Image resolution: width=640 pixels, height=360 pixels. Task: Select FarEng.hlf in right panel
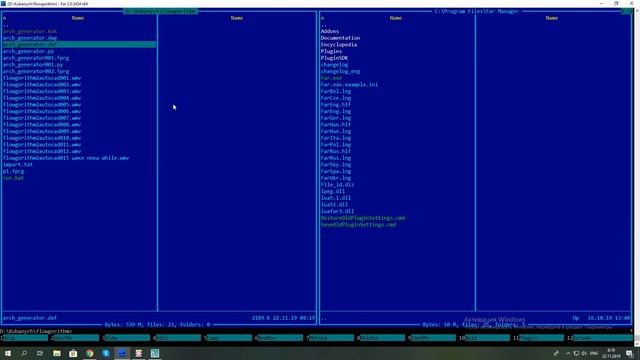pos(336,104)
